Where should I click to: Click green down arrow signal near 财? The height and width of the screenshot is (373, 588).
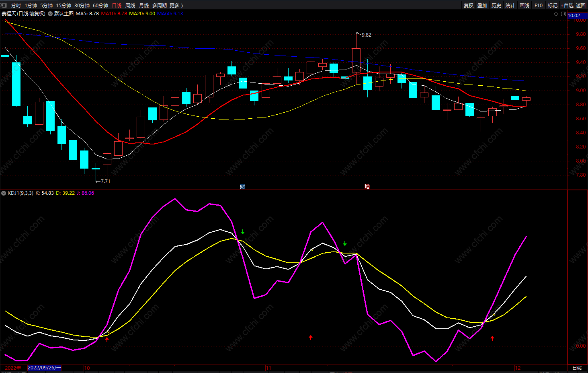(x=243, y=232)
